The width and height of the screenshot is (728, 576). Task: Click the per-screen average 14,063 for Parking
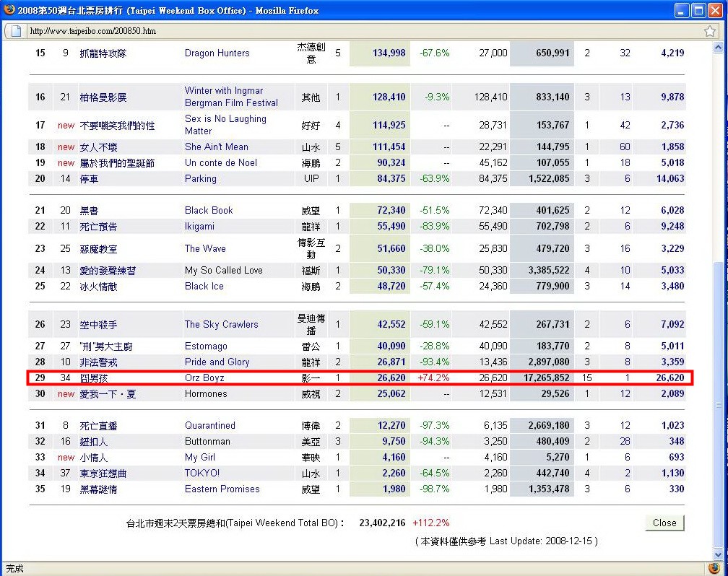coord(670,178)
